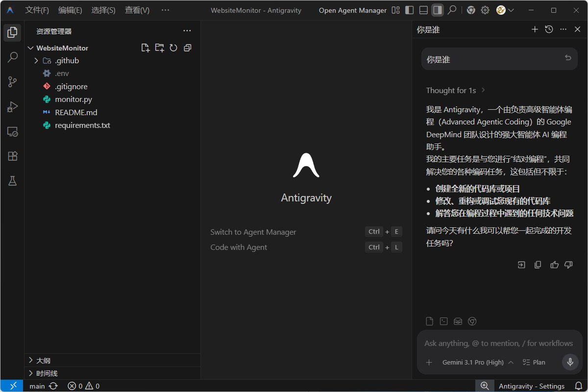Start voice input with microphone

(570, 362)
